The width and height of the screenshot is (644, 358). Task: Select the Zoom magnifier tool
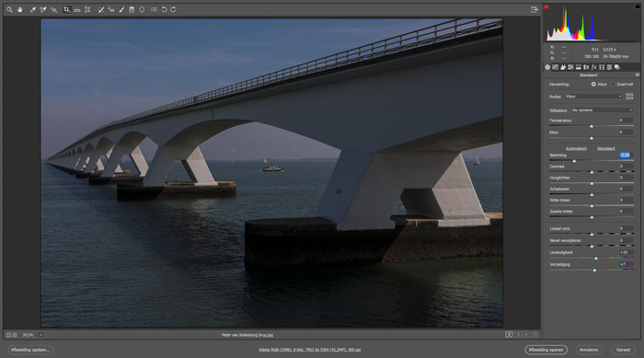tap(9, 9)
